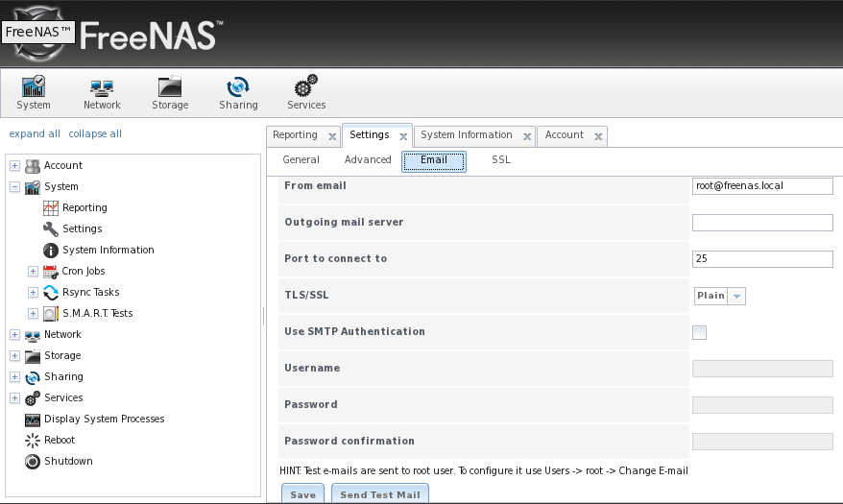Click the Password confirmation field
This screenshot has width=843, height=504.
(762, 442)
